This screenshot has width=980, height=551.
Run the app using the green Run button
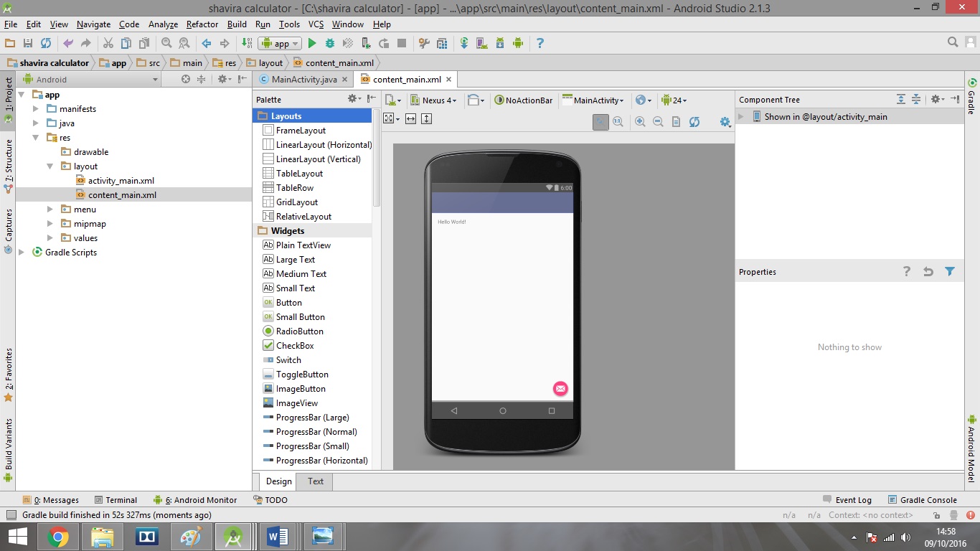312,42
